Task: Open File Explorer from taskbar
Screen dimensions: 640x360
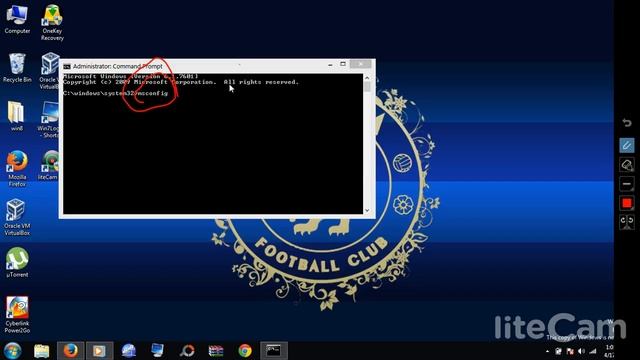Action: click(42, 351)
